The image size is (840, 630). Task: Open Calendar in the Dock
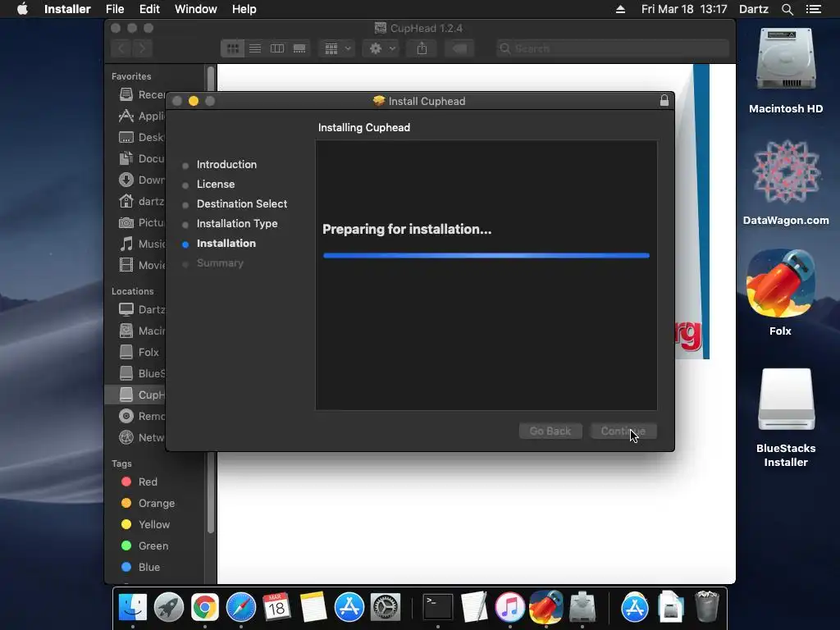[276, 608]
